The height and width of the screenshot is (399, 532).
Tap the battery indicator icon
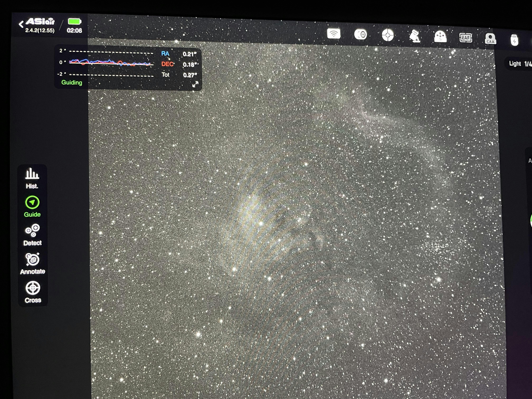pos(75,22)
